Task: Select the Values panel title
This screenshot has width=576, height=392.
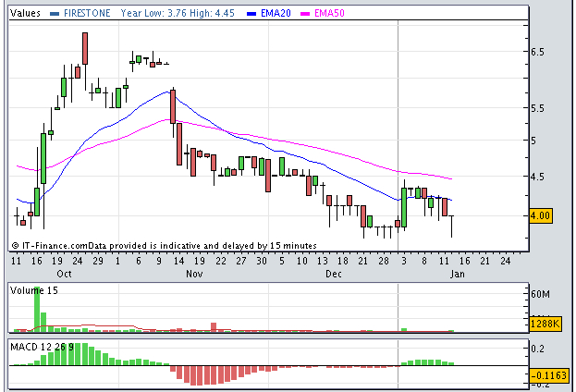Action: tap(26, 14)
